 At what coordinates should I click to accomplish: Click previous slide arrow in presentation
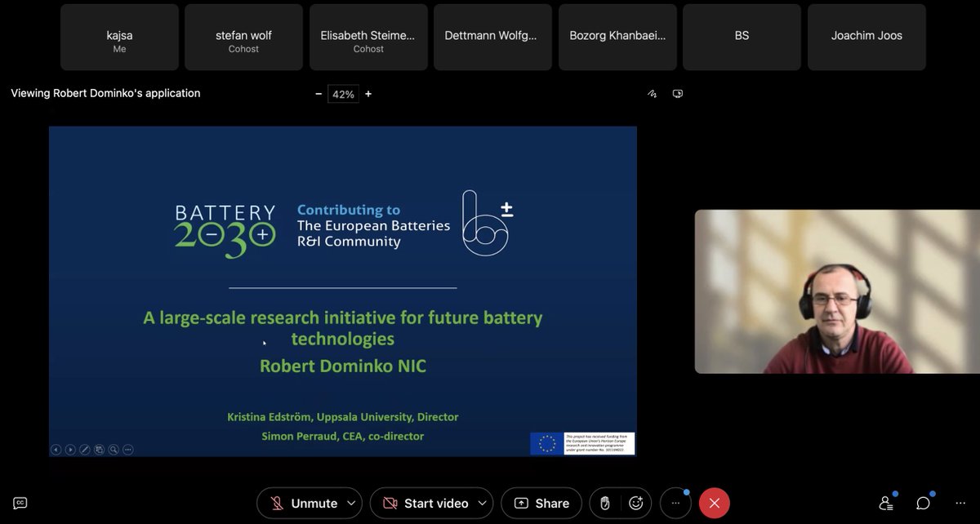56,449
